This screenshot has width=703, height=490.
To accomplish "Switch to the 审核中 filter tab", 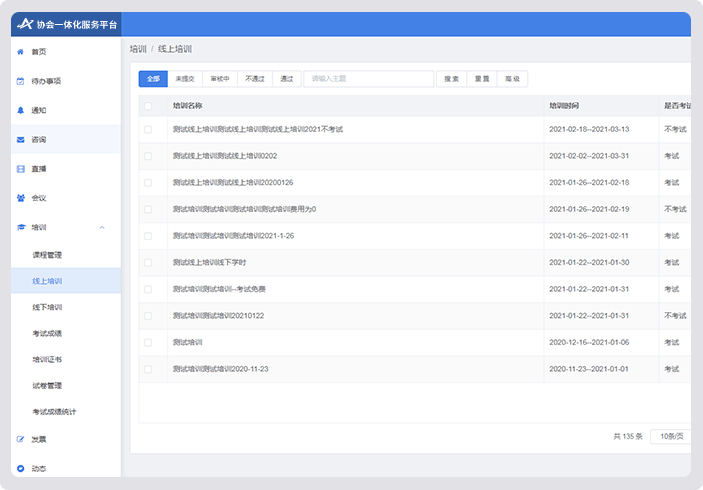I will point(220,79).
